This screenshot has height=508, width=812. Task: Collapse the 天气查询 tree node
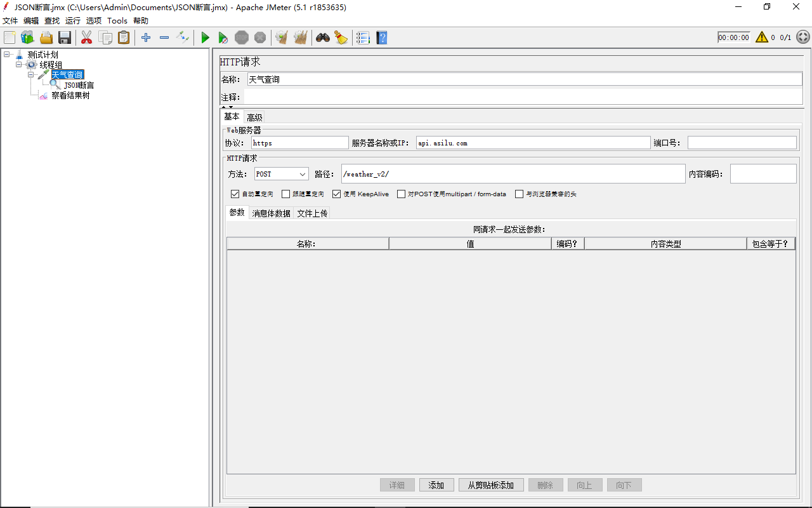pyautogui.click(x=31, y=75)
